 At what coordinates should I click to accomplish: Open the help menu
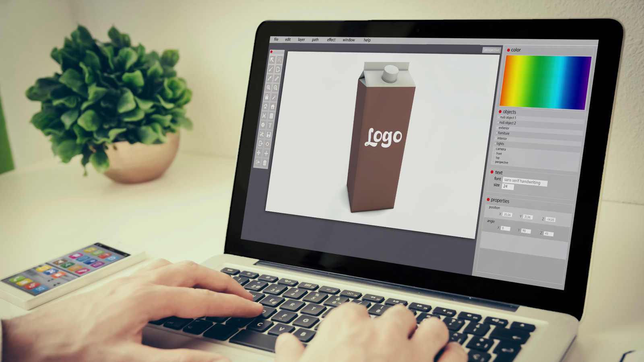coord(367,40)
